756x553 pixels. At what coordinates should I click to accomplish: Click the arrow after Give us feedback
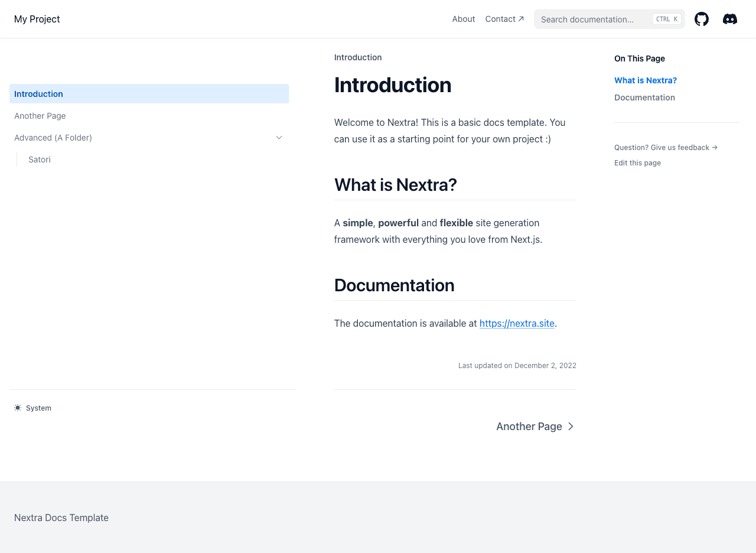(x=714, y=147)
